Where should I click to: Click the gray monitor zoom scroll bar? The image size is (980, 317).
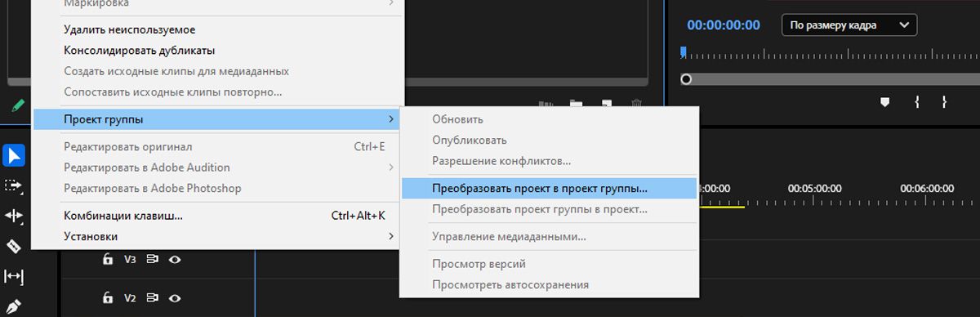[831, 79]
